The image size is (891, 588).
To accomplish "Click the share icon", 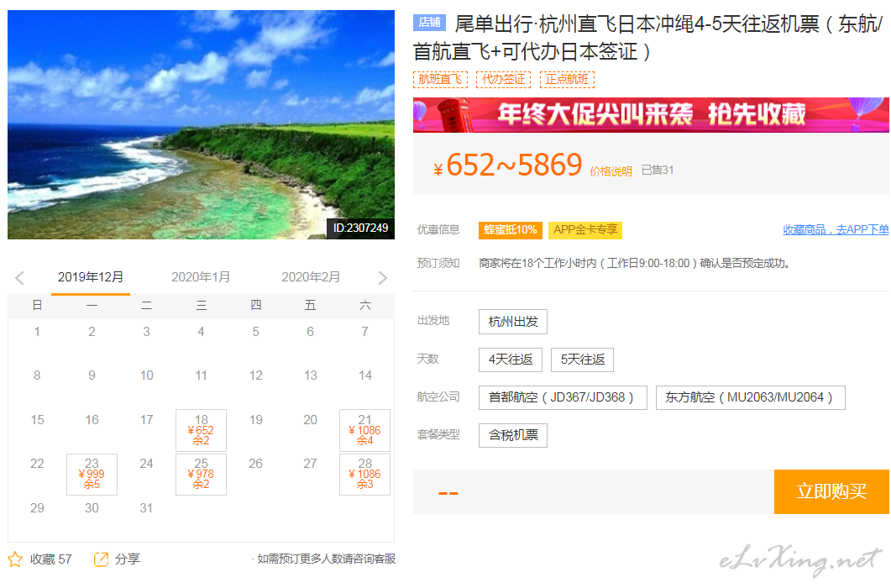I will 101,559.
